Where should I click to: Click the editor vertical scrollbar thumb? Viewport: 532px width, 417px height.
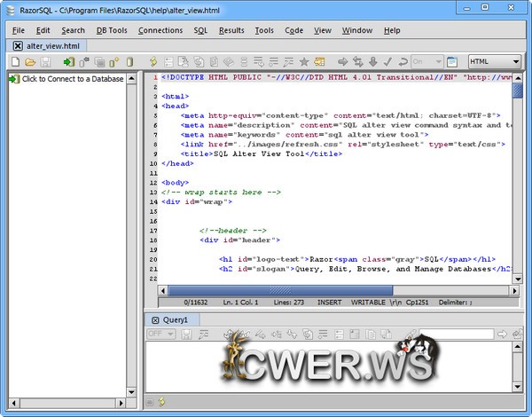tap(518, 90)
